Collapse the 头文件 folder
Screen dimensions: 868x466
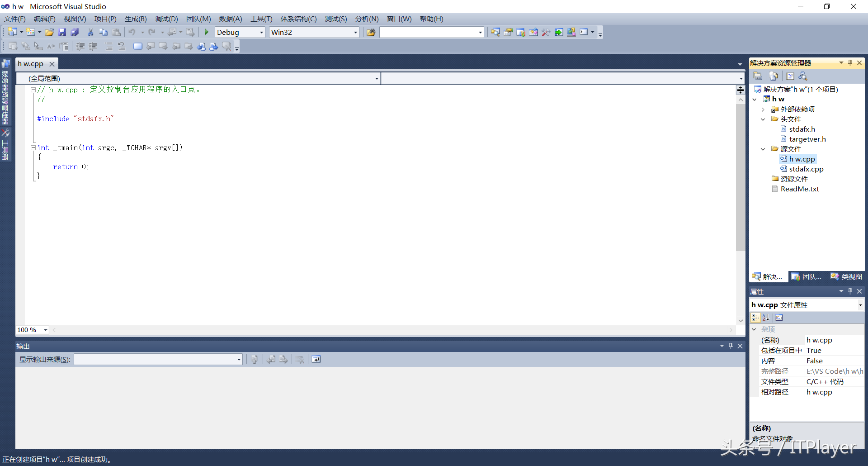[x=763, y=119]
